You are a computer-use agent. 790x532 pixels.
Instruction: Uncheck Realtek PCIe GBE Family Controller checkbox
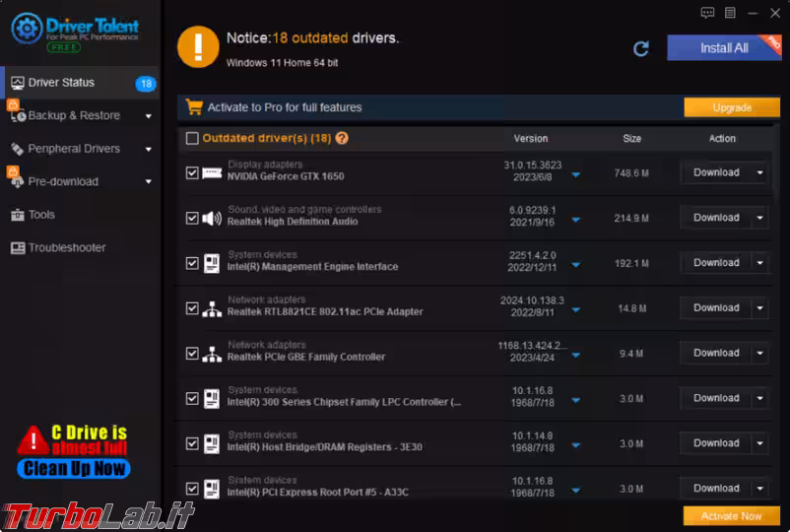pos(192,354)
